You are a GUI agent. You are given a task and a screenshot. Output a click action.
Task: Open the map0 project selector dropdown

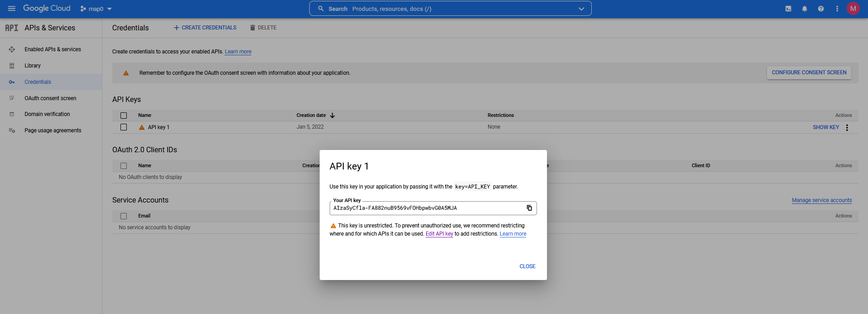[x=96, y=9]
